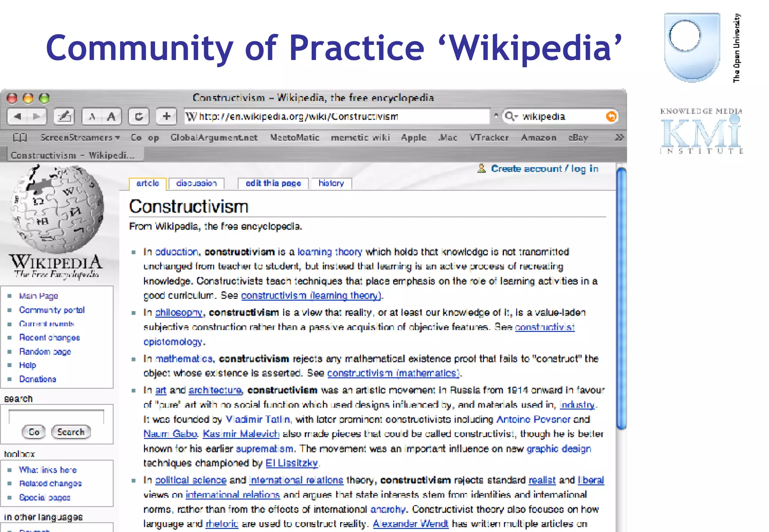Click the Search button in sidebar

tap(71, 432)
